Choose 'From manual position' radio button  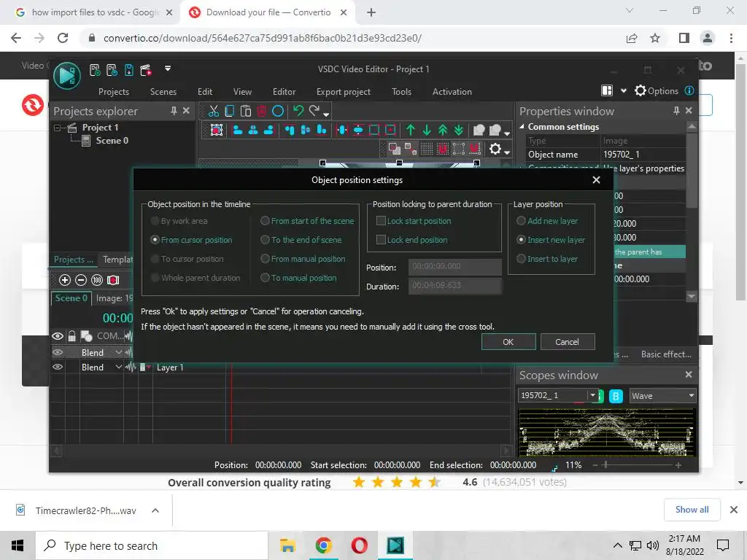click(x=265, y=259)
